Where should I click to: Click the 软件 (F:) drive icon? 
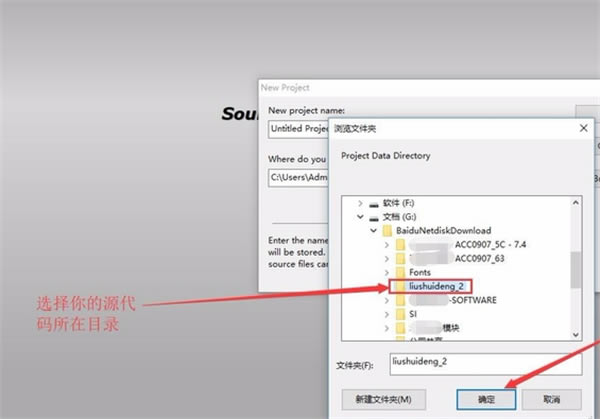click(x=373, y=204)
